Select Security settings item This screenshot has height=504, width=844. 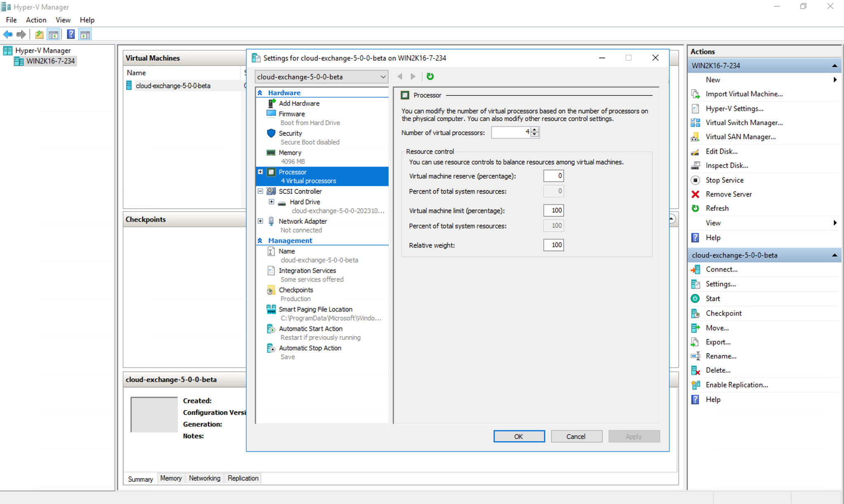click(x=290, y=133)
